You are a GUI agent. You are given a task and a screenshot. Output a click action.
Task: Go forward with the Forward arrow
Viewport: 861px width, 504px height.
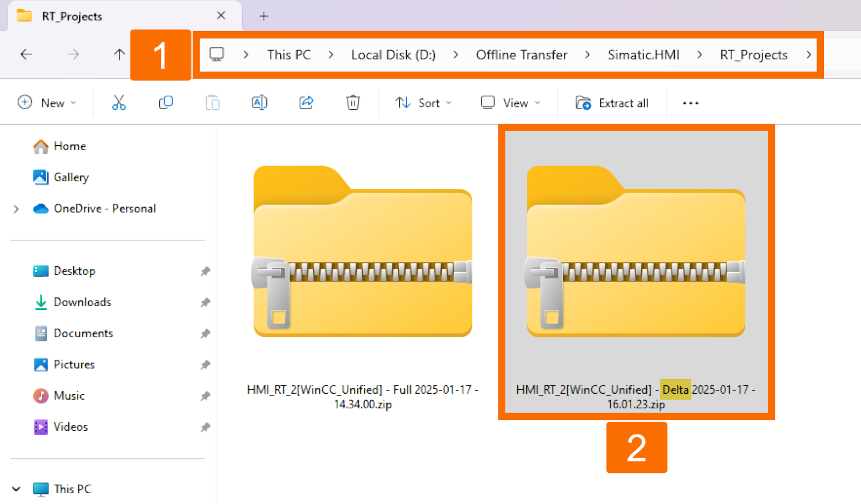[x=73, y=54]
